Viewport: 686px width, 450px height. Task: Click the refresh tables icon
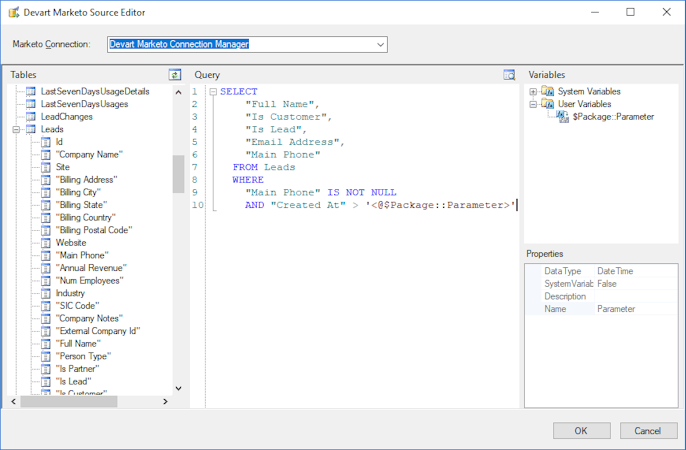(175, 75)
